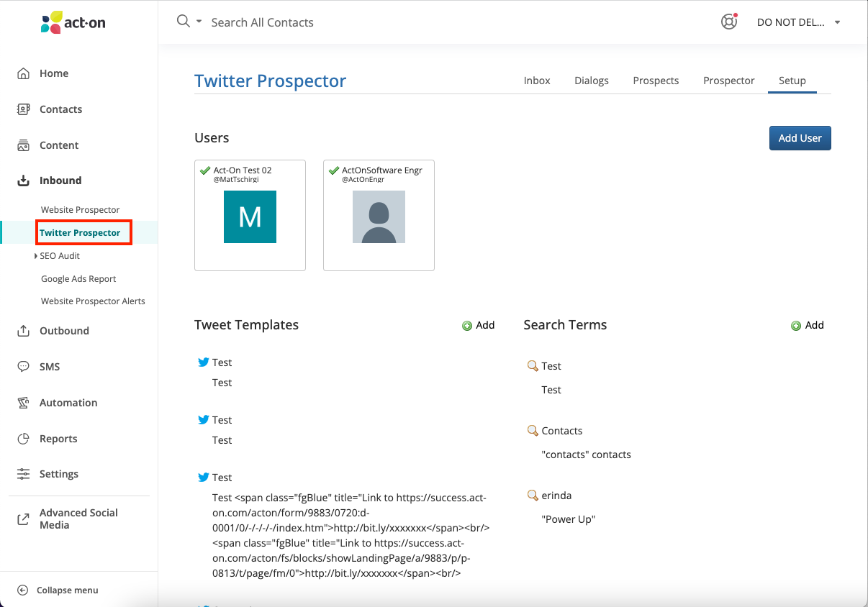Open the Outbound menu
The width and height of the screenshot is (868, 607).
click(x=64, y=331)
